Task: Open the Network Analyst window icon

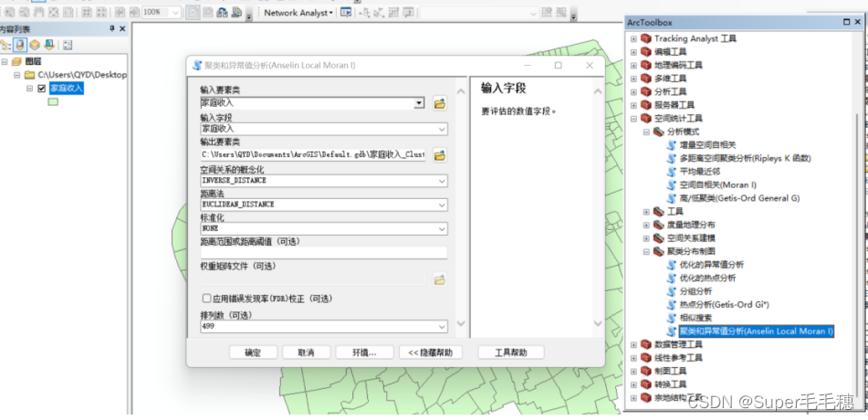Action: [x=346, y=13]
